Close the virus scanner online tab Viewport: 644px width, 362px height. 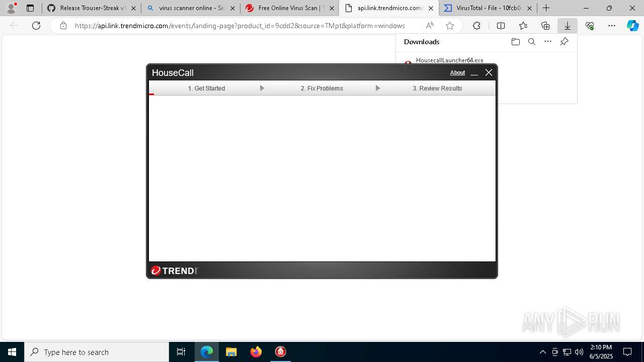coord(232,8)
